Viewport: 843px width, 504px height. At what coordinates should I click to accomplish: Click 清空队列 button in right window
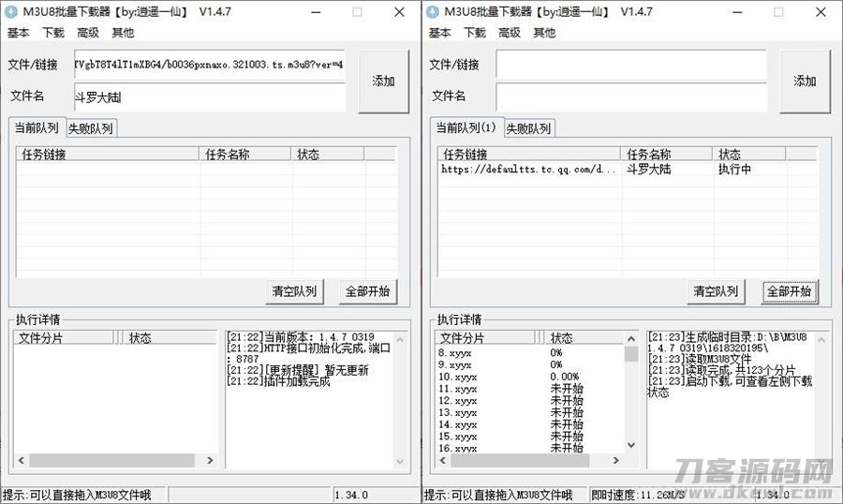(716, 291)
